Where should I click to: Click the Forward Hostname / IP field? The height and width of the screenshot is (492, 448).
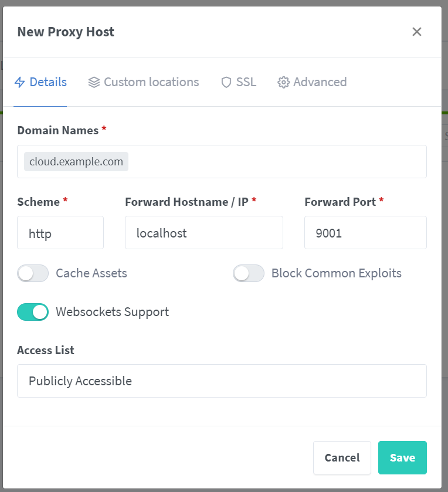point(203,233)
